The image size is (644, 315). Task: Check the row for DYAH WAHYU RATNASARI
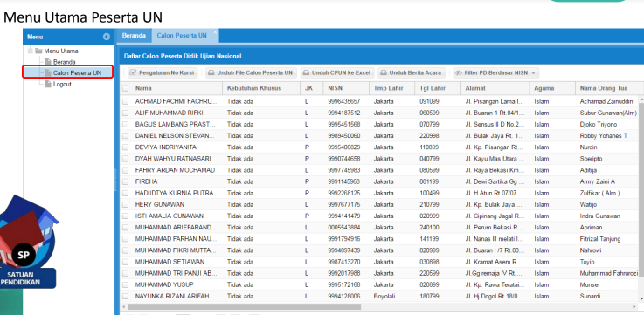point(125,159)
